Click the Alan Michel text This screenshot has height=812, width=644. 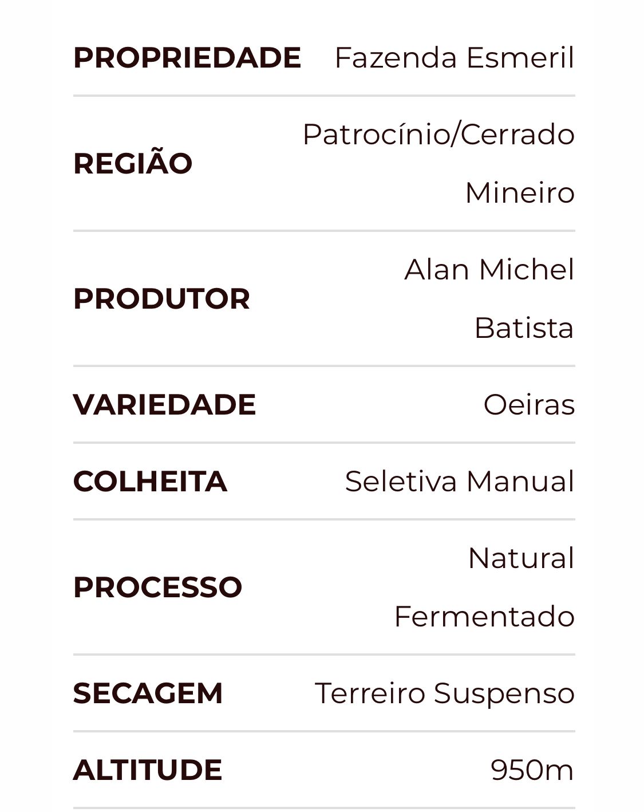489,270
